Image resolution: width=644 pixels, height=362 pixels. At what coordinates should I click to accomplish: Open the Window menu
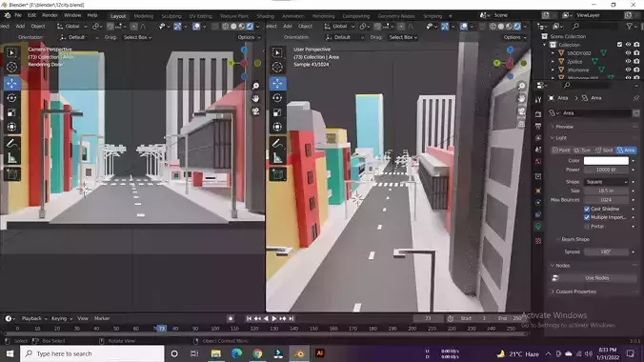coord(72,15)
